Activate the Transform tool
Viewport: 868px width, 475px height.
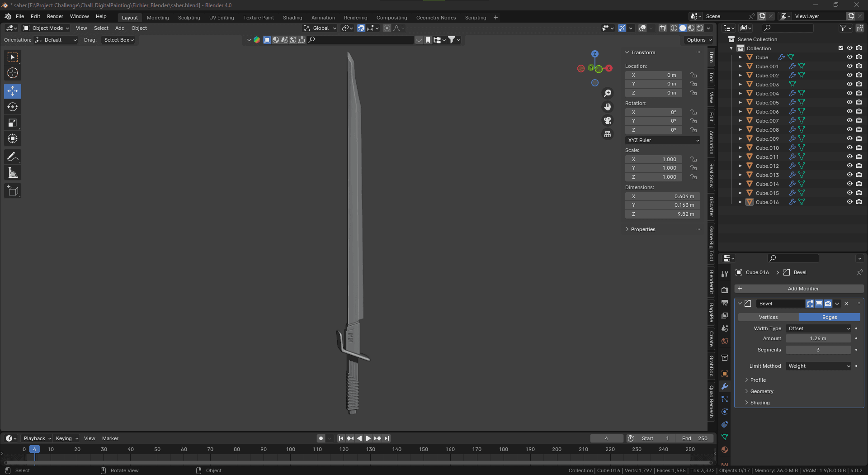[x=13, y=138]
